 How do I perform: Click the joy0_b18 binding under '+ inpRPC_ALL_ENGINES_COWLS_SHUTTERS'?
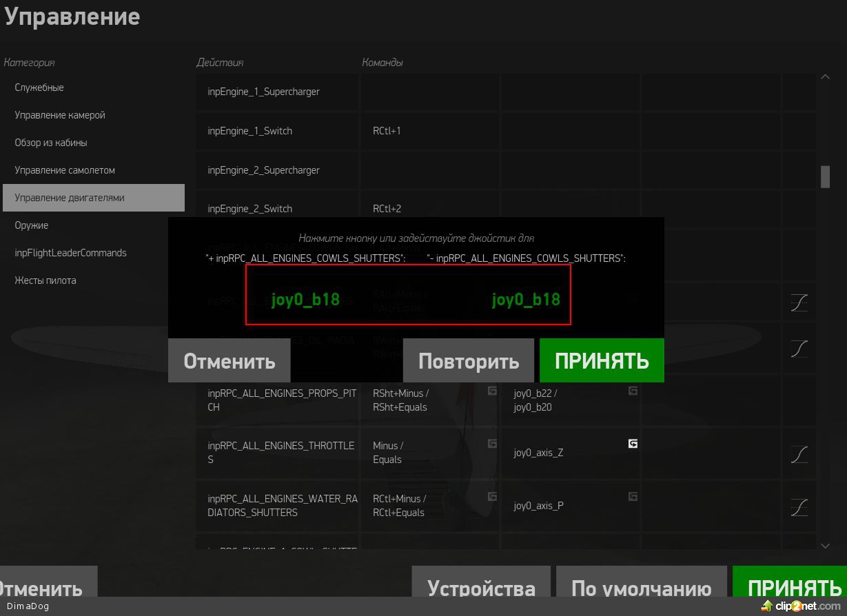click(305, 300)
